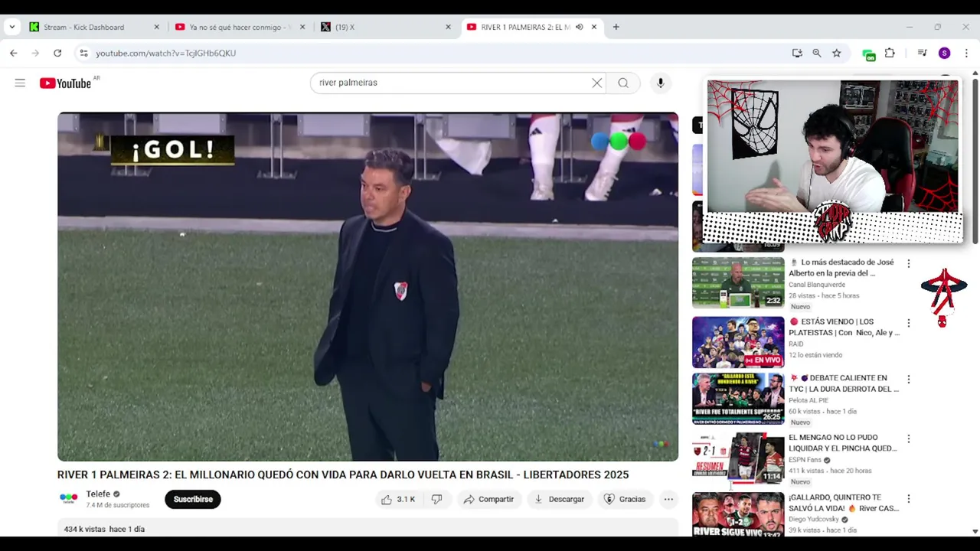The height and width of the screenshot is (551, 980).
Task: Download the video via Descargar
Action: [x=559, y=499]
